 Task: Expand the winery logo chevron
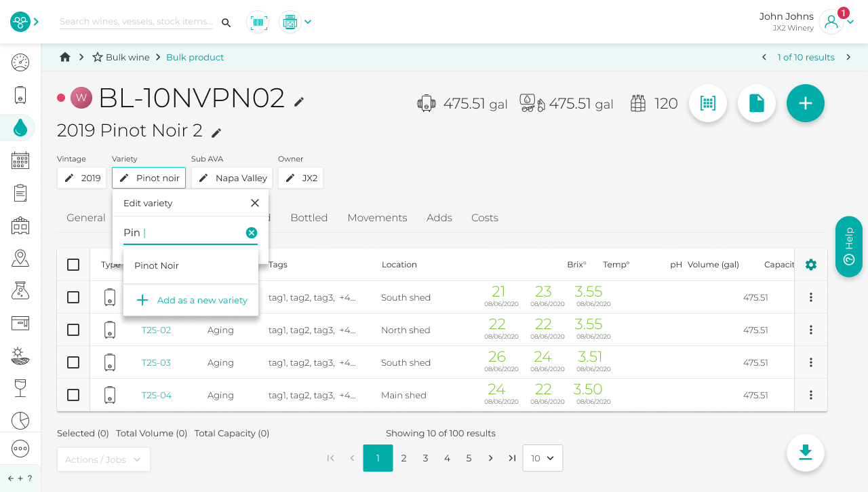(x=36, y=22)
